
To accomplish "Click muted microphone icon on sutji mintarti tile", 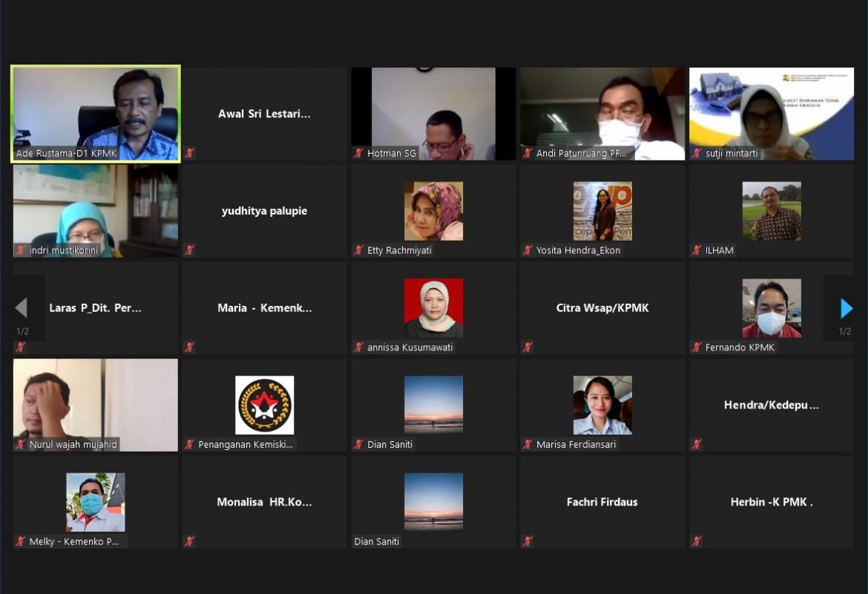I will (x=697, y=154).
